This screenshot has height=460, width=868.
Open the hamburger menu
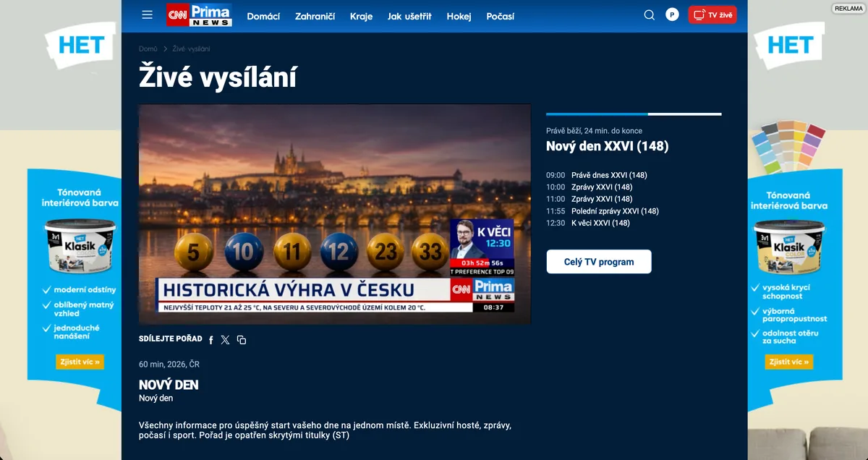[148, 15]
